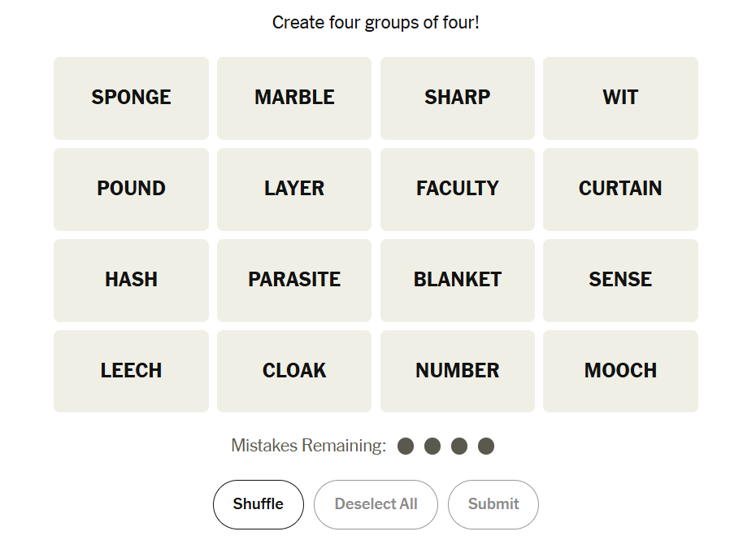Screen dimensions: 756x549
Task: Select the LEECH word tile
Action: (131, 371)
